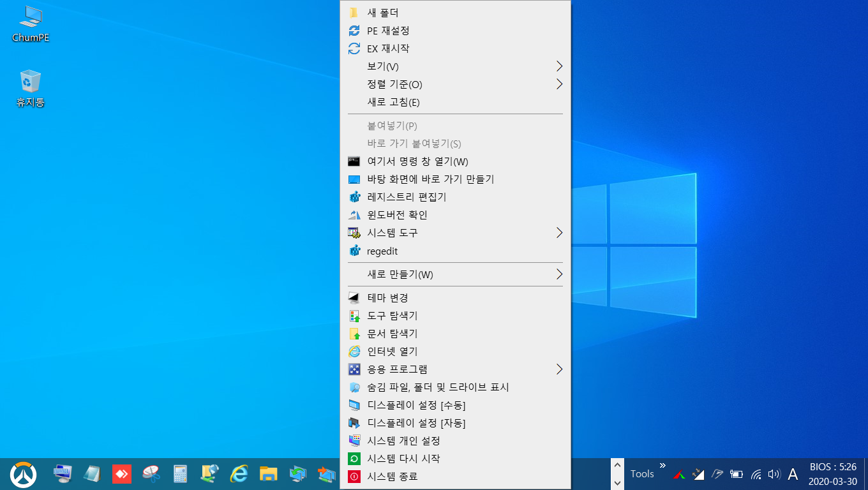Viewport: 868px width, 490px height.
Task: Click the pen tray icon
Action: pos(717,474)
